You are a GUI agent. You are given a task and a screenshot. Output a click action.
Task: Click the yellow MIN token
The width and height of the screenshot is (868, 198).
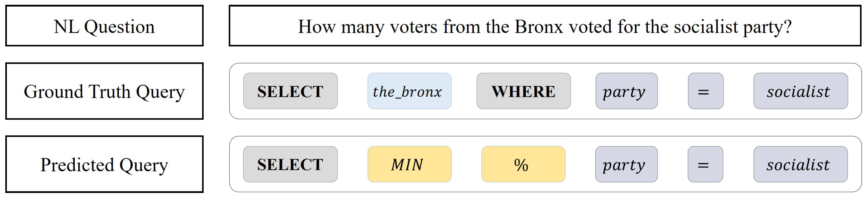coord(409,164)
